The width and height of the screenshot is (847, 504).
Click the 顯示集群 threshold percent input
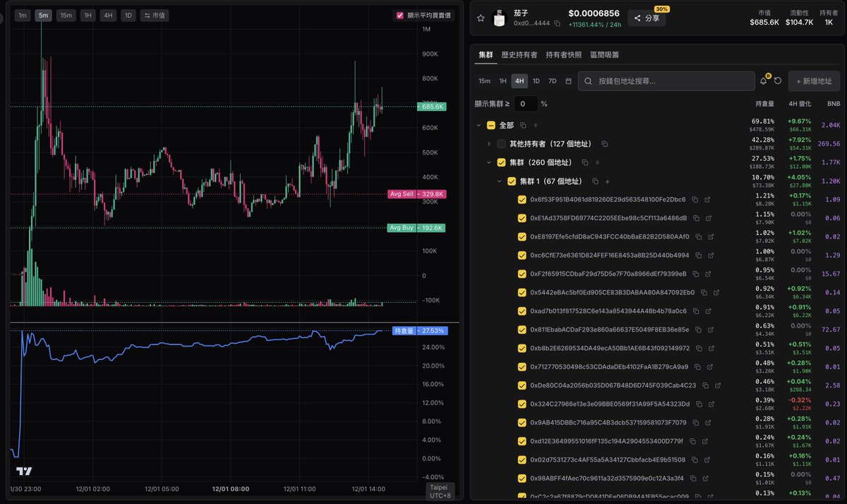[x=524, y=104]
